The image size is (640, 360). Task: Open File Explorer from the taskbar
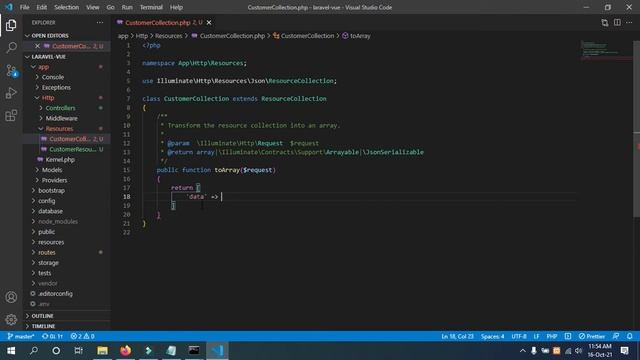(102, 351)
